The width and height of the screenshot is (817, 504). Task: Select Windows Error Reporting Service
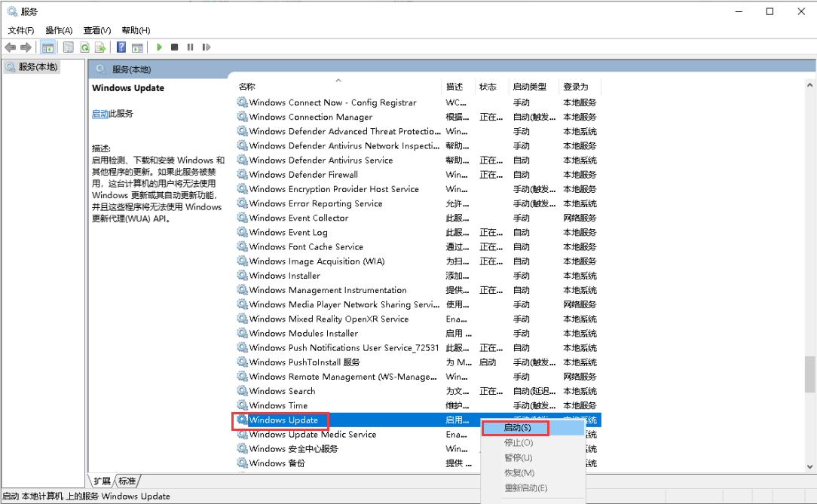coord(418,203)
